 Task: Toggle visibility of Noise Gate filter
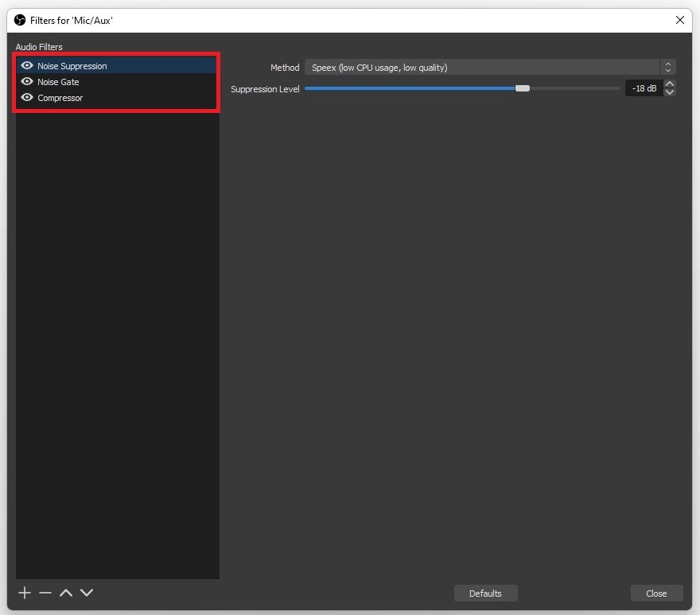[x=27, y=81]
